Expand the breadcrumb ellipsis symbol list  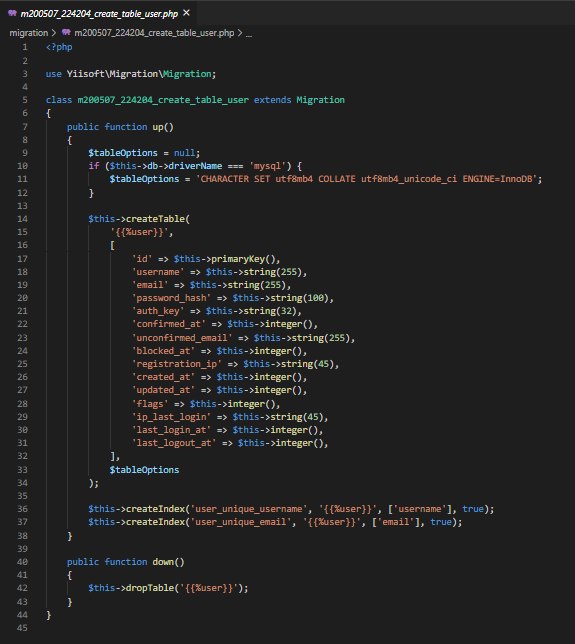tap(249, 33)
